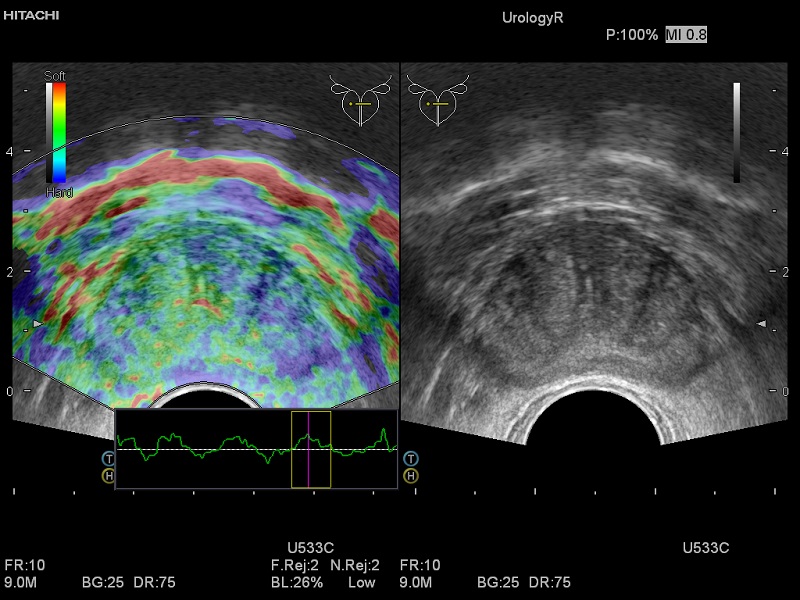The width and height of the screenshot is (800, 600).
Task: Click the BL:26% blend setting
Action: pyautogui.click(x=297, y=582)
